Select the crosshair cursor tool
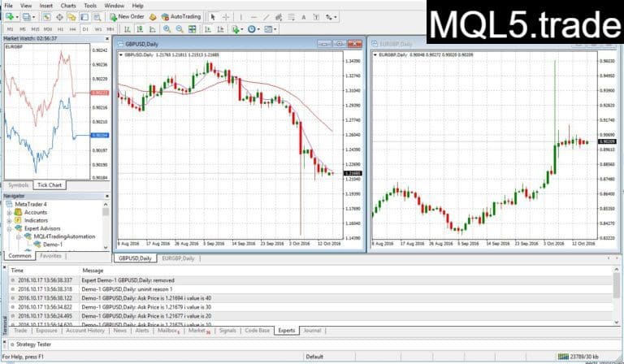The height and width of the screenshot is (364, 624). point(225,16)
